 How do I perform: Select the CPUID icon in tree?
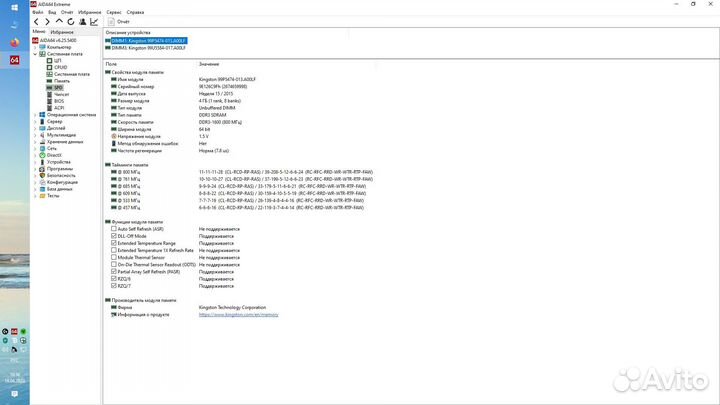tap(60, 67)
